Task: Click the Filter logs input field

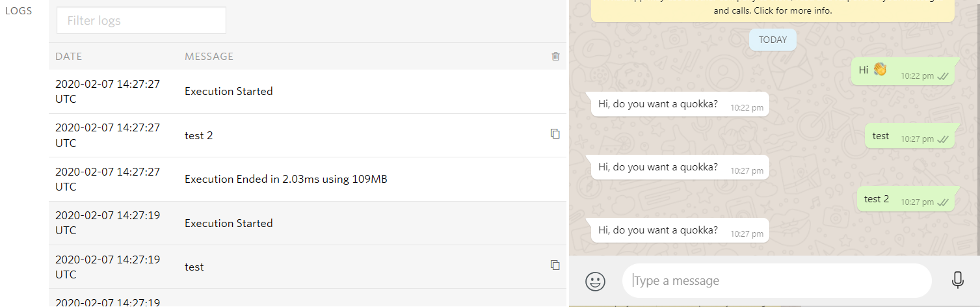Action: tap(141, 20)
